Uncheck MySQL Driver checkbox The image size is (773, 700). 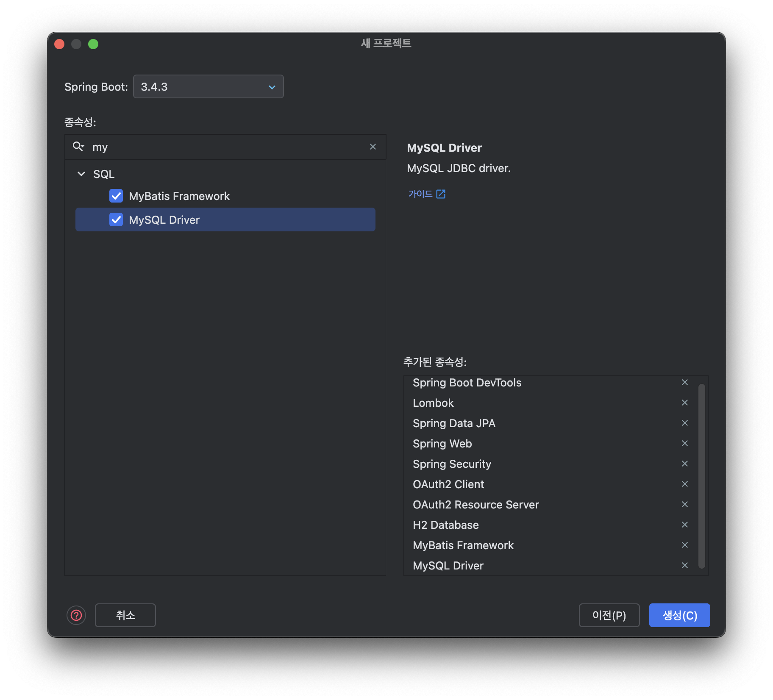(x=116, y=219)
